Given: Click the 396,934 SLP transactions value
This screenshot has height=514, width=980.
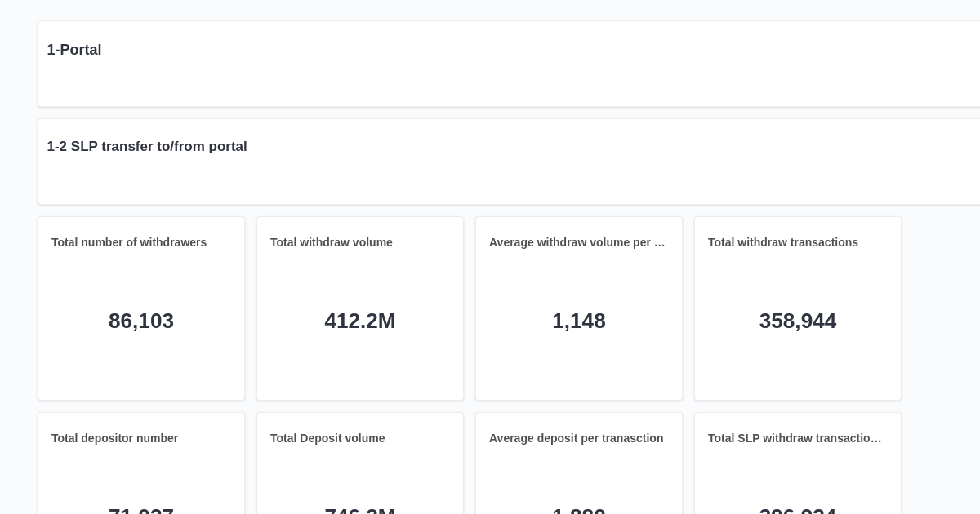Looking at the screenshot, I should 798,512.
